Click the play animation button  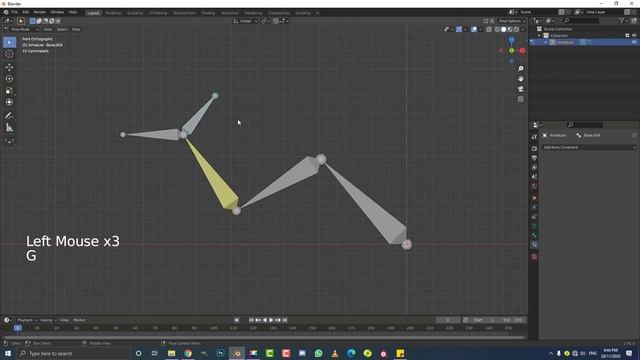click(x=271, y=320)
